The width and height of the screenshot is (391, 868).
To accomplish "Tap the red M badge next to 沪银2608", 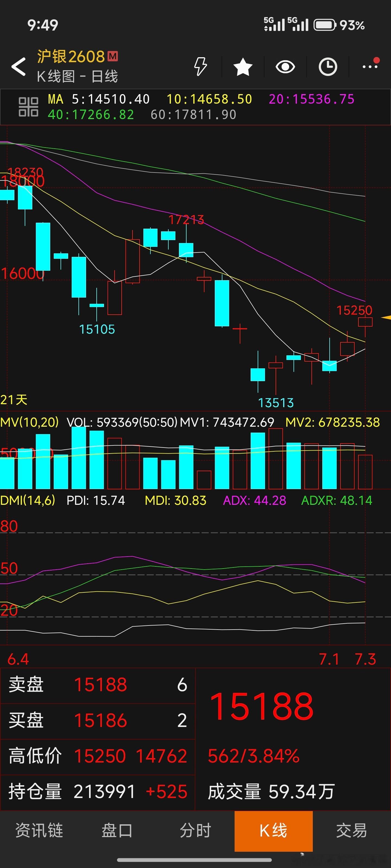I will pyautogui.click(x=113, y=56).
